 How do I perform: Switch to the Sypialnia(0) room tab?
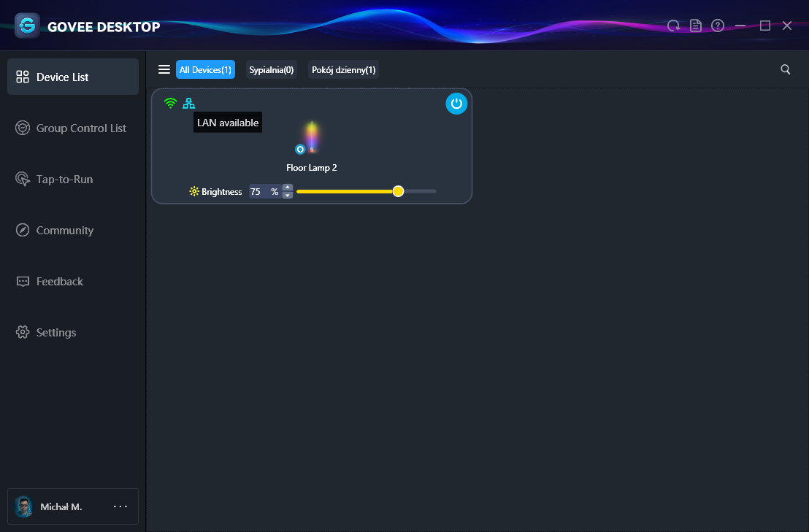(272, 69)
